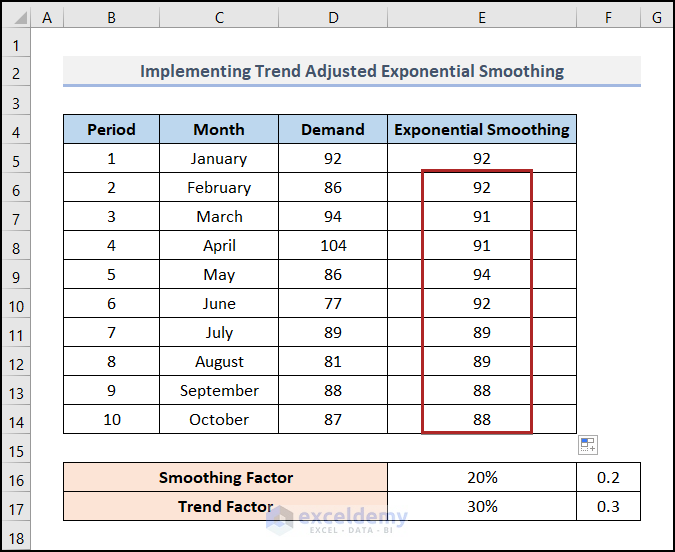The image size is (675, 552).
Task: Select the cell showing 20%
Action: click(x=482, y=478)
